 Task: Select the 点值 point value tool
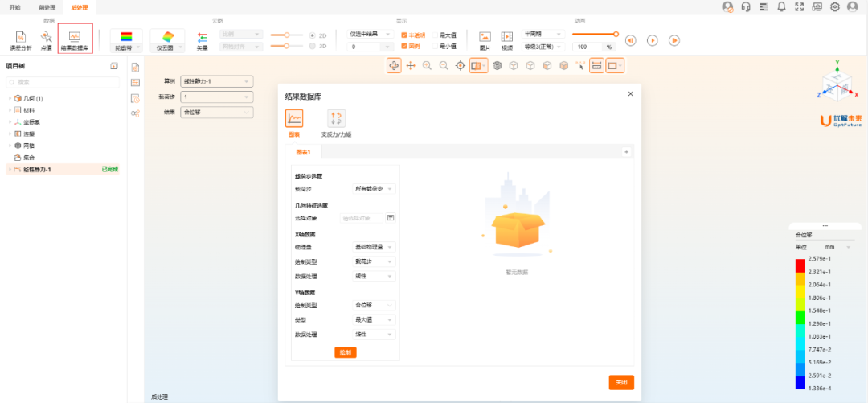point(47,40)
